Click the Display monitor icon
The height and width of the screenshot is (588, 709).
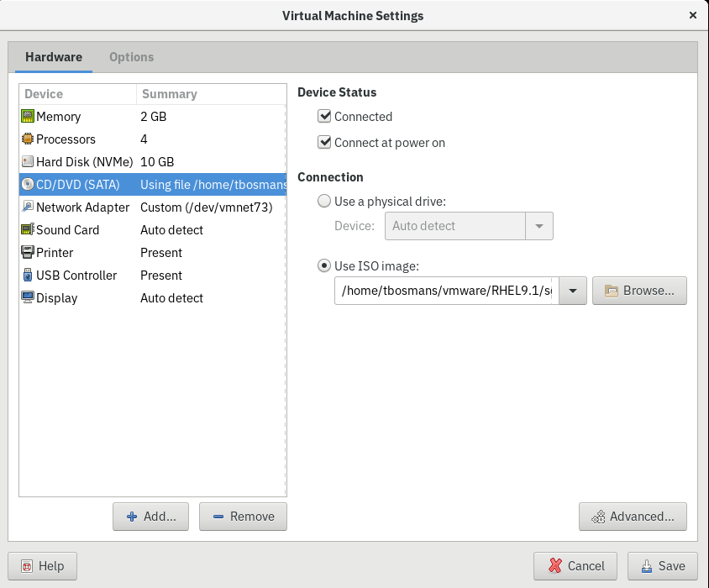point(28,298)
